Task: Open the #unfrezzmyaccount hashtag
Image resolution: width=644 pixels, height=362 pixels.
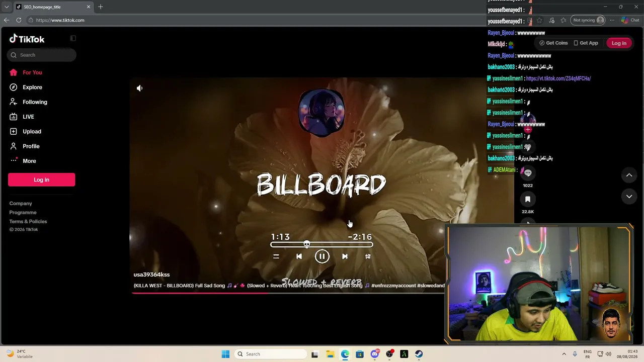Action: tap(393, 286)
